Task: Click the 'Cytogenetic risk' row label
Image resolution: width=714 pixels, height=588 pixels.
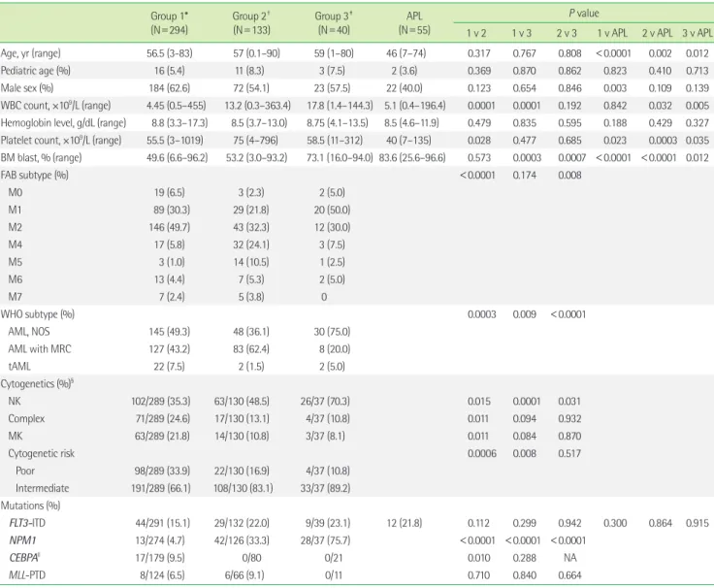Action: click(x=41, y=453)
